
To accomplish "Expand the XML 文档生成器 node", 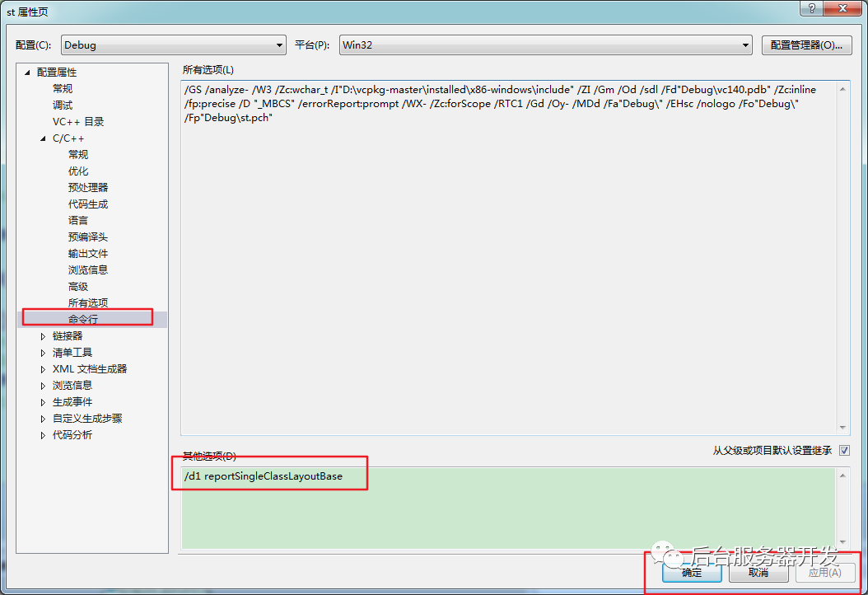I will coord(44,369).
